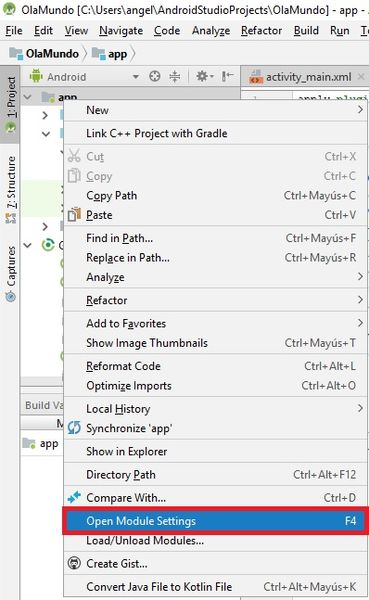Click the Paste clipboard icon

coord(74,215)
